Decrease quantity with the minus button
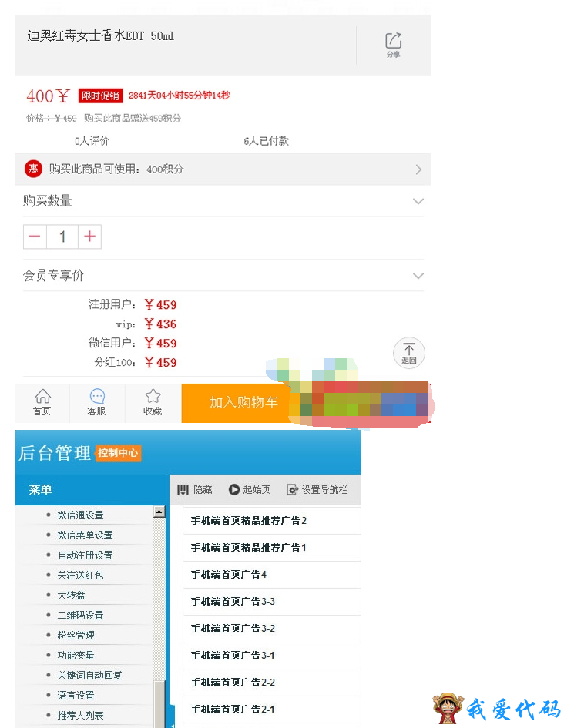The width and height of the screenshot is (574, 728). click(35, 237)
